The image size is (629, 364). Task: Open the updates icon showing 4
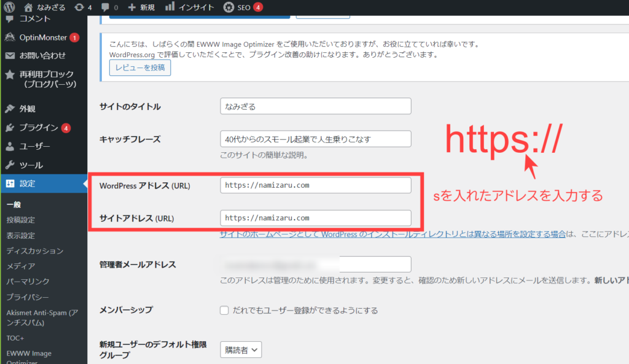79,7
